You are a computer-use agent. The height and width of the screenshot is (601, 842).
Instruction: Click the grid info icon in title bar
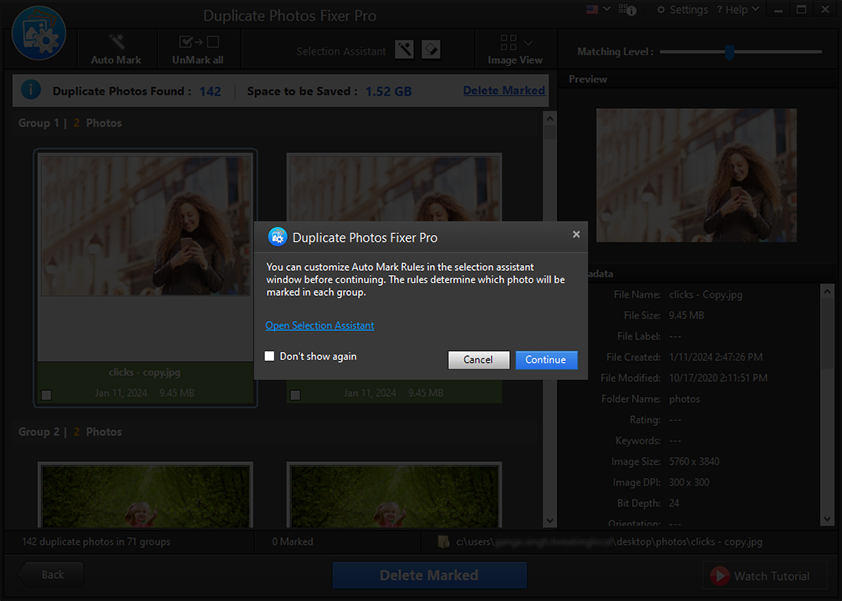[x=627, y=10]
